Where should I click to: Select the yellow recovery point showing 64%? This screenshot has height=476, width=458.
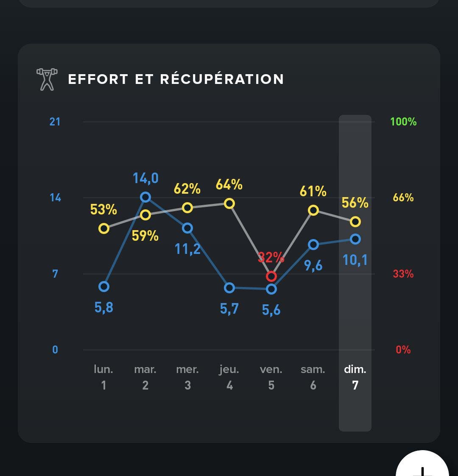coord(229,203)
